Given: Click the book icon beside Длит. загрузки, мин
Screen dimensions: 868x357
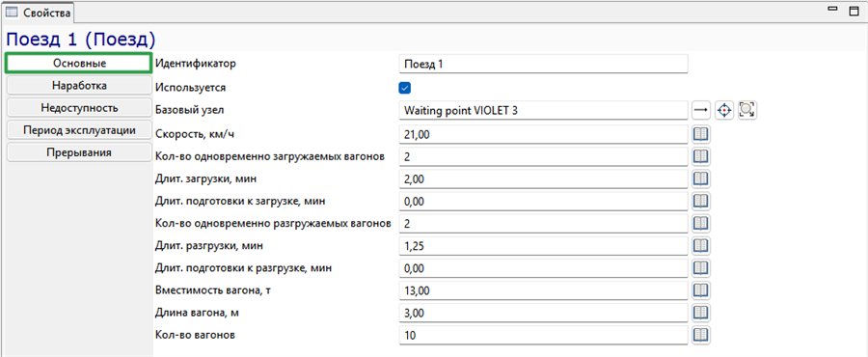Looking at the screenshot, I should [x=701, y=178].
